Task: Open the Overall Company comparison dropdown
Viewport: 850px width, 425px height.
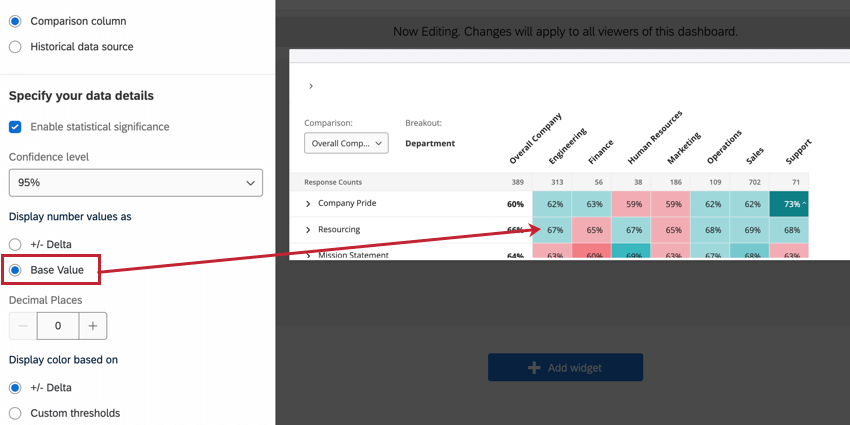Action: tap(346, 143)
